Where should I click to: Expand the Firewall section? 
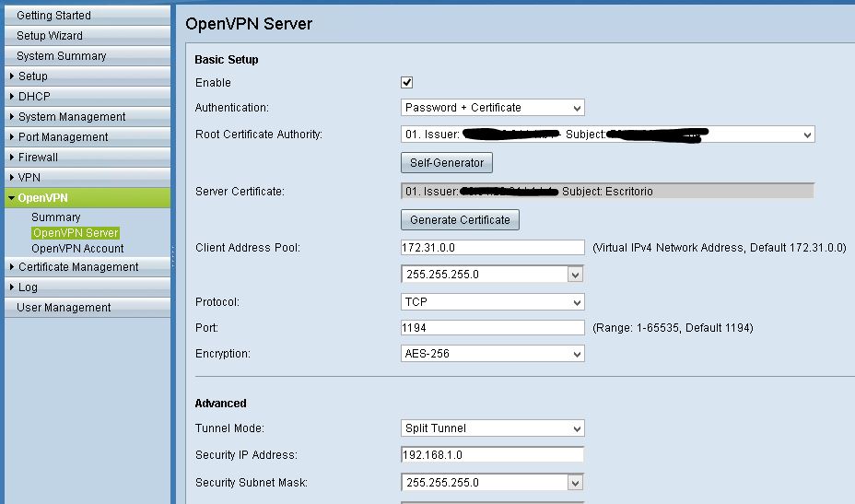click(x=88, y=157)
